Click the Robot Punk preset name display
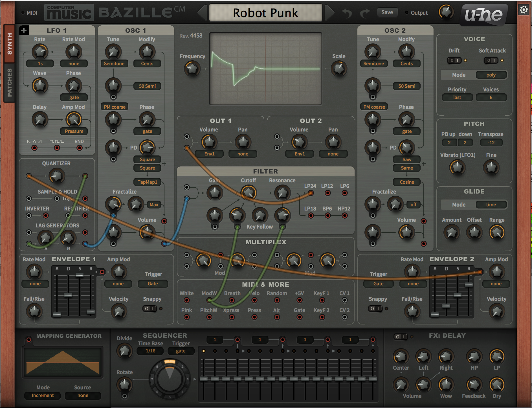The width and height of the screenshot is (532, 408). point(265,13)
